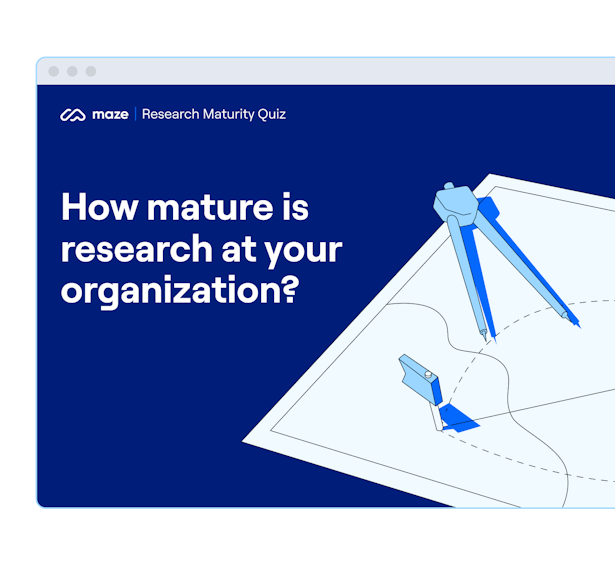615x565 pixels.
Task: Click the 'research at your' headline line
Action: tap(202, 249)
